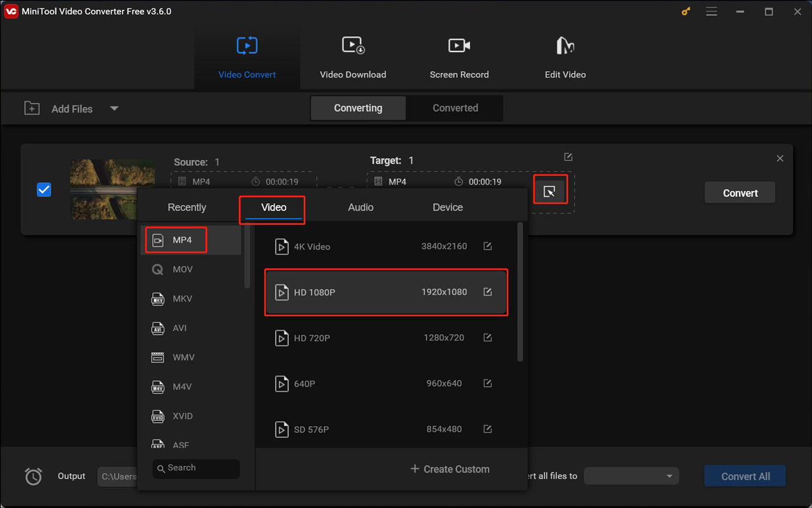
Task: Select the HD 720P preset
Action: point(386,338)
